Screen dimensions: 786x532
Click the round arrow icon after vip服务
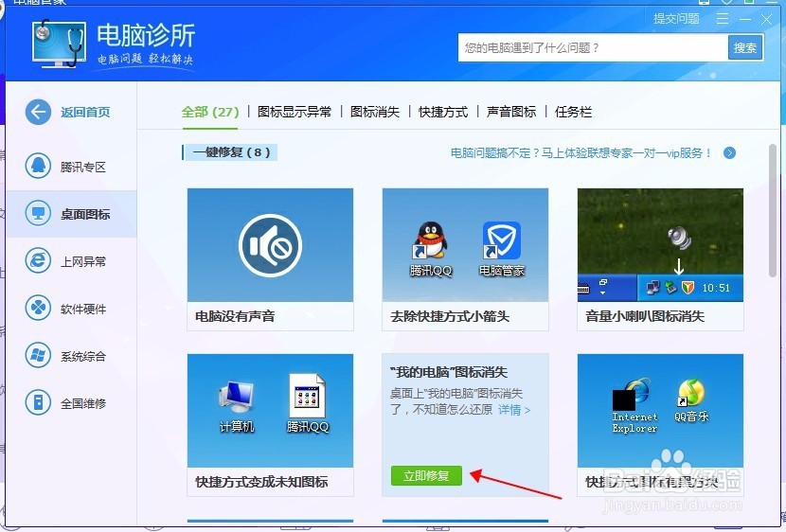[x=730, y=152]
